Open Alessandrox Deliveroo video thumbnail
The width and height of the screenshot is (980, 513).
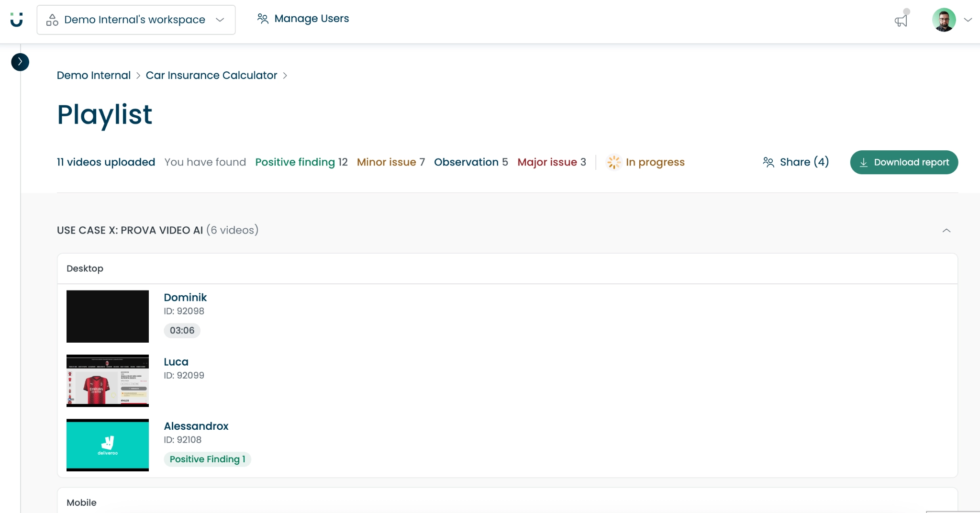click(108, 445)
